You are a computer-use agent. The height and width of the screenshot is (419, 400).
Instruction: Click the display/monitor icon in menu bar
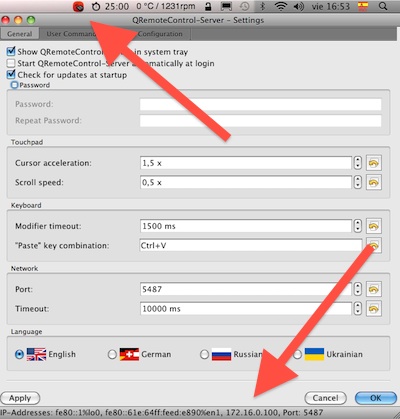pyautogui.click(x=226, y=6)
